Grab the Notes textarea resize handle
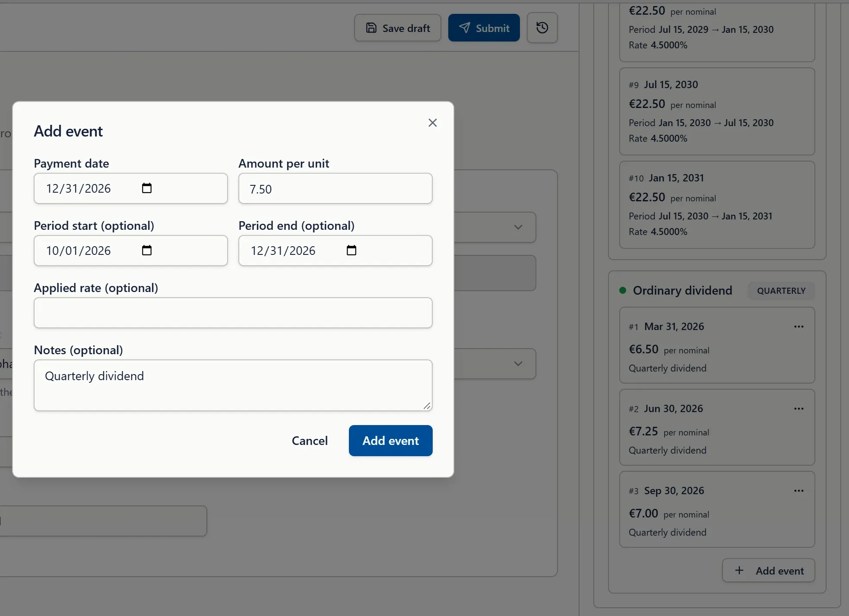The height and width of the screenshot is (616, 849). click(427, 406)
